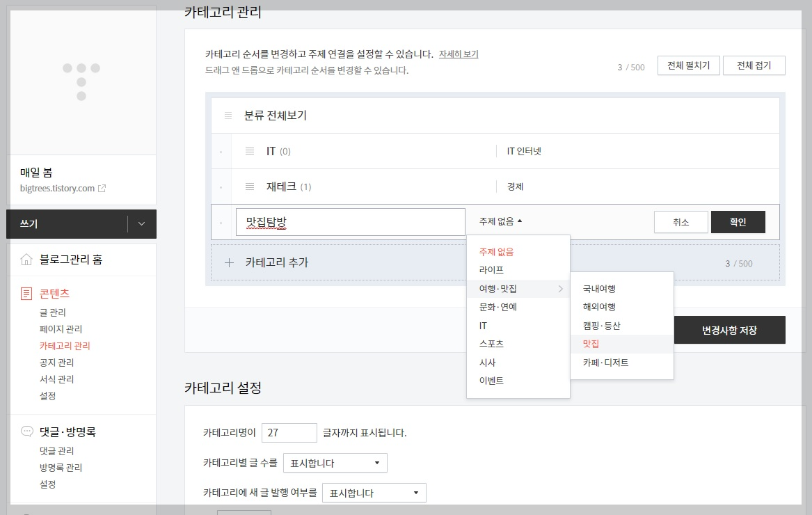Select 맛집 from the submenu
The width and height of the screenshot is (812, 515).
(591, 344)
